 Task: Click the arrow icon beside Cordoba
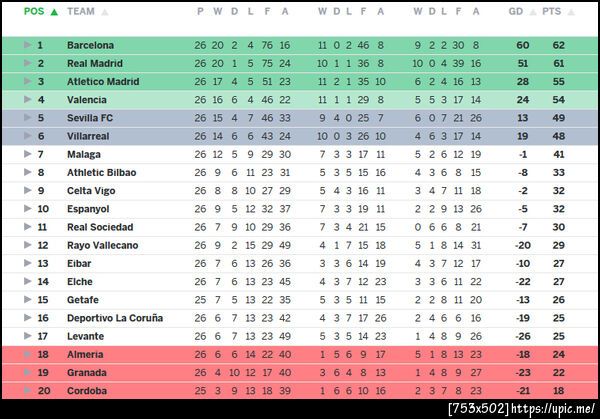(x=27, y=390)
